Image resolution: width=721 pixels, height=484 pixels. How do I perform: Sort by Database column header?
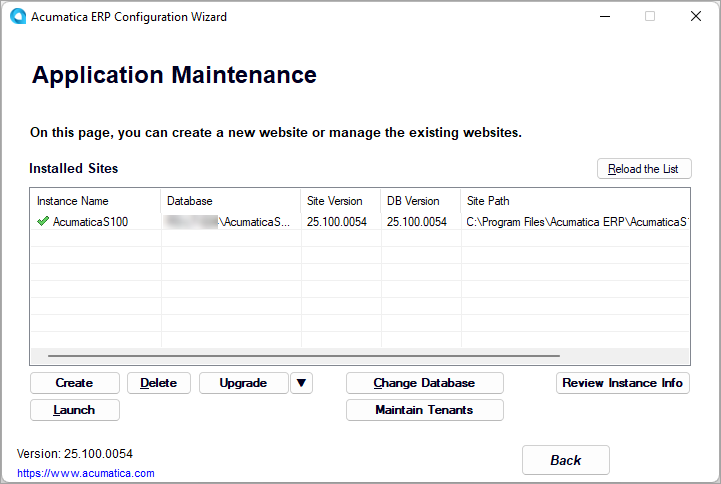(x=231, y=201)
